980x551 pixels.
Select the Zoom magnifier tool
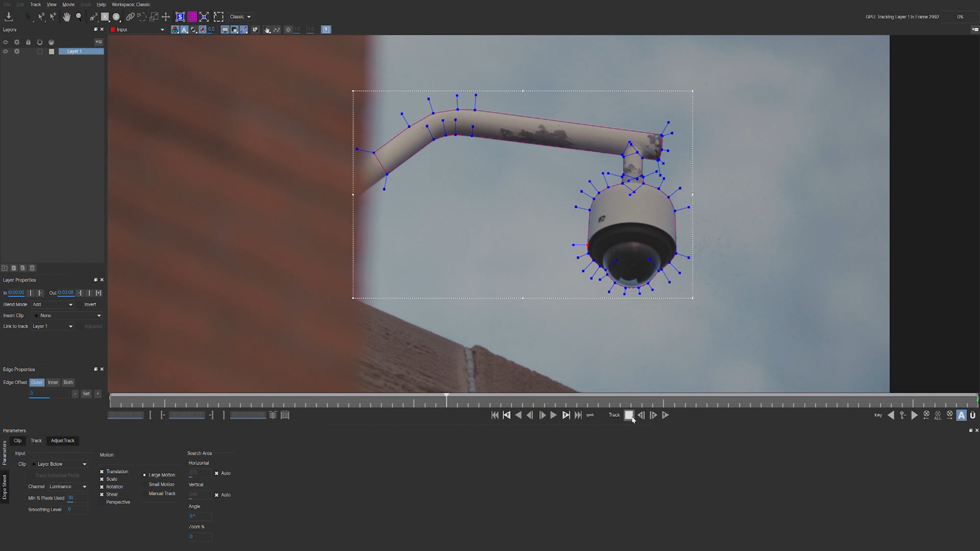(79, 17)
